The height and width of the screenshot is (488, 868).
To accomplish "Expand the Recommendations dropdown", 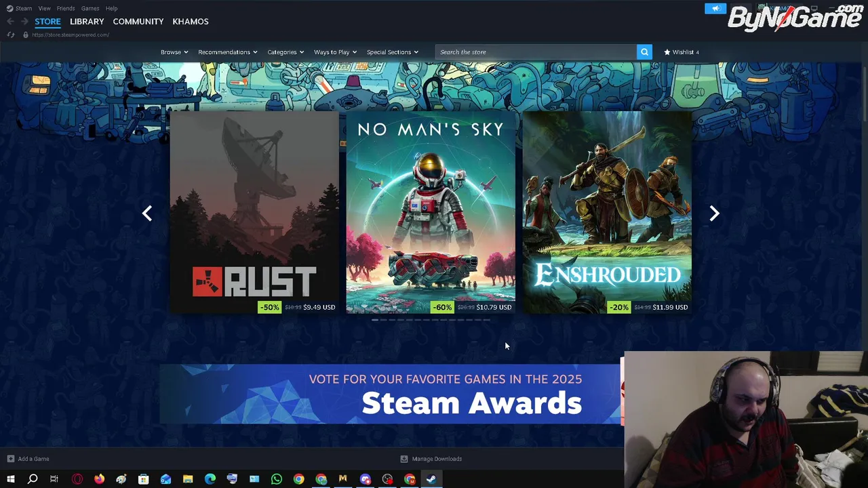I will pos(228,52).
